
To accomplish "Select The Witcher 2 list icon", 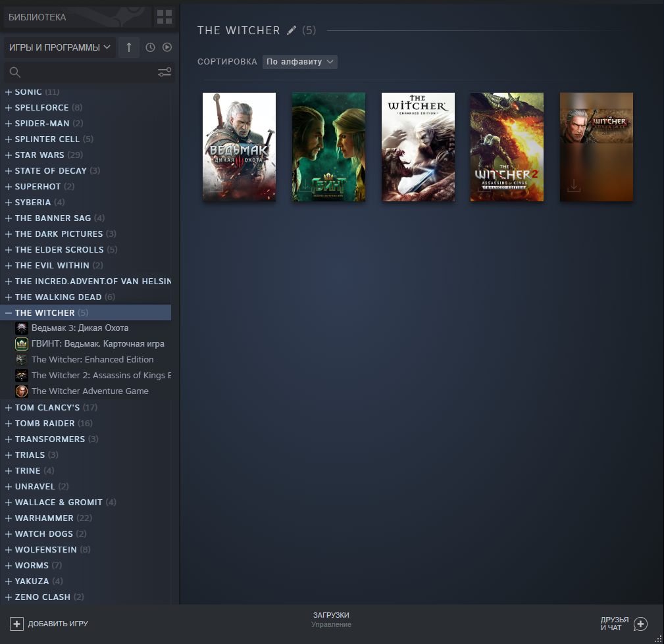I will (x=22, y=375).
